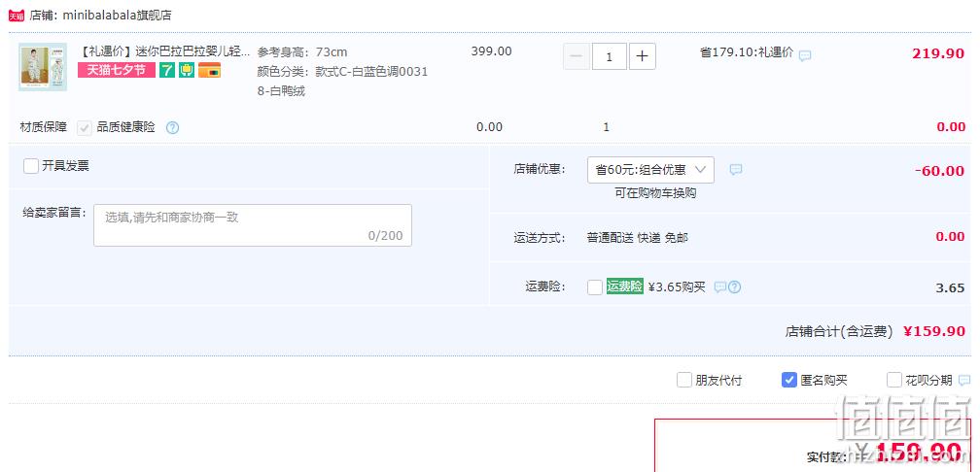Click the Tmall logo icon beside store name
This screenshot has width=980, height=472.
[x=17, y=16]
